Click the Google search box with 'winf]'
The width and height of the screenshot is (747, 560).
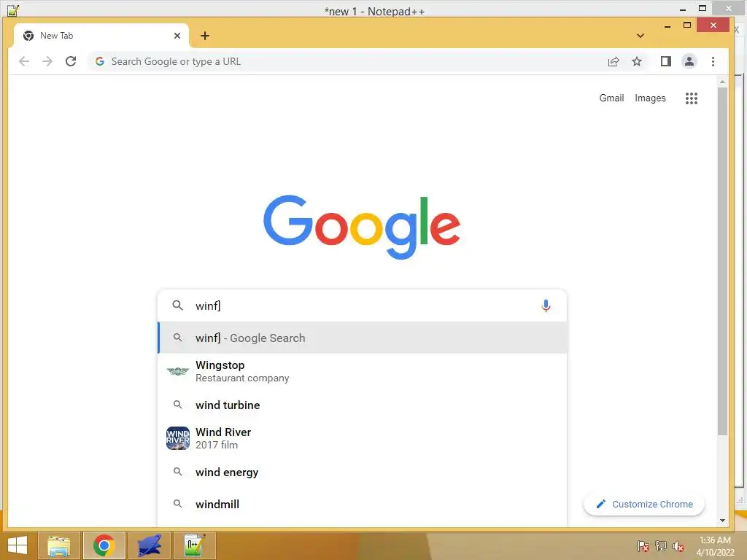[362, 306]
